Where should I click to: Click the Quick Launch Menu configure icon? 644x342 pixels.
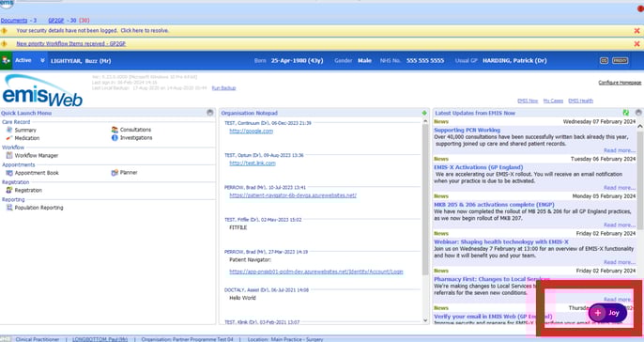click(210, 113)
